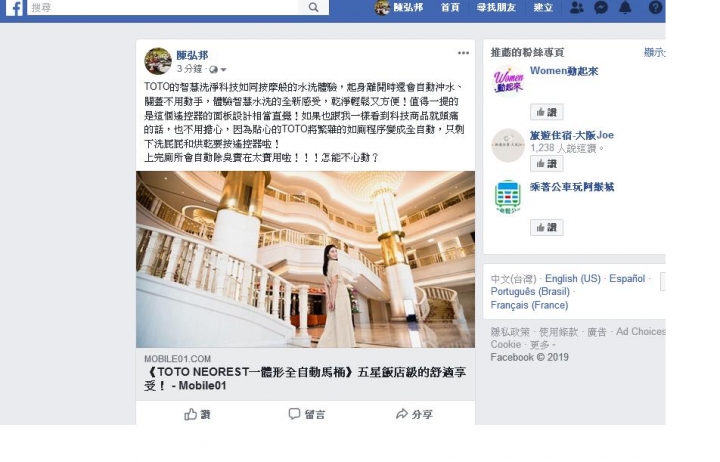The height and width of the screenshot is (462, 720).
Task: Open the friend requests icon
Action: click(577, 7)
